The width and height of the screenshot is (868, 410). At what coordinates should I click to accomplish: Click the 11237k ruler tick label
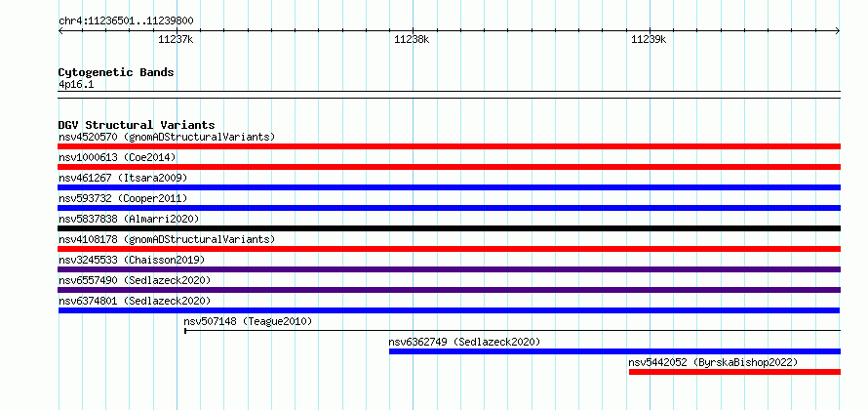click(176, 39)
